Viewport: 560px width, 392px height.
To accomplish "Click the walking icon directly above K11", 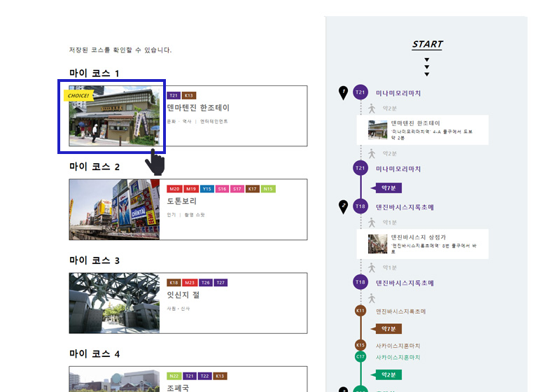I will (x=372, y=298).
